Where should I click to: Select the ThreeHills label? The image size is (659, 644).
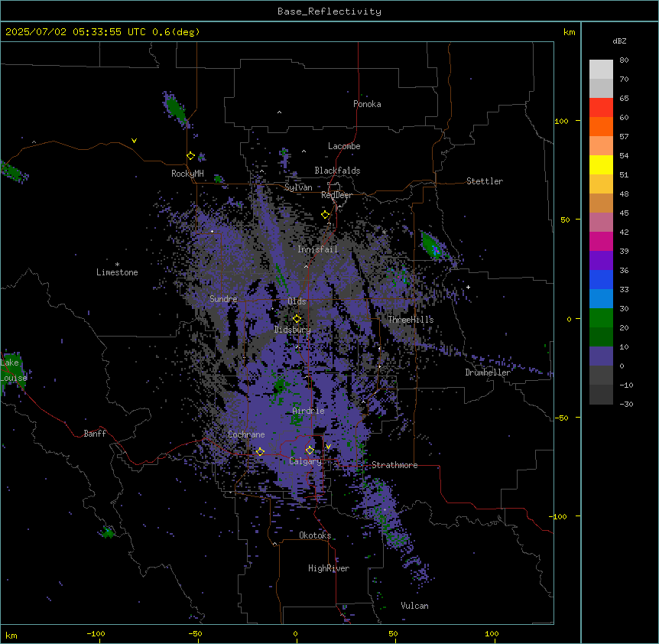tap(411, 320)
